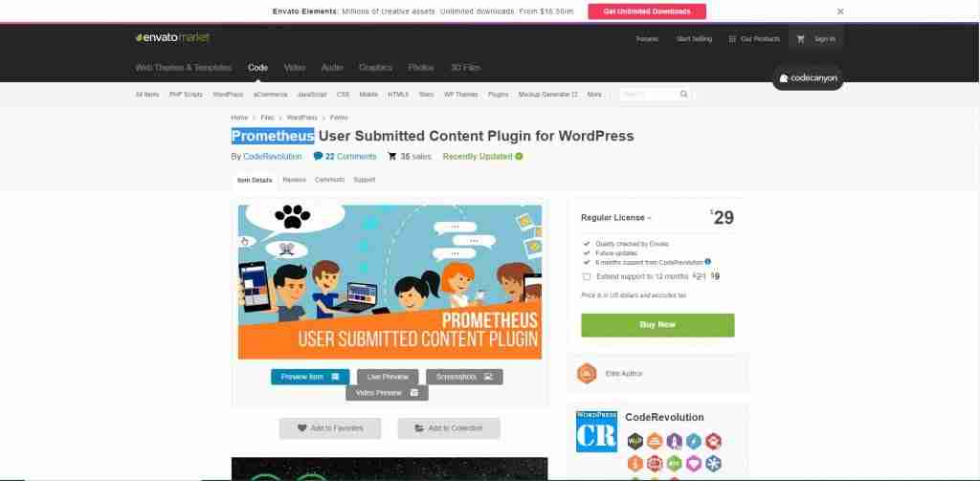Open the More category dropdown
Viewport: 980px width, 481px height.
tap(594, 95)
